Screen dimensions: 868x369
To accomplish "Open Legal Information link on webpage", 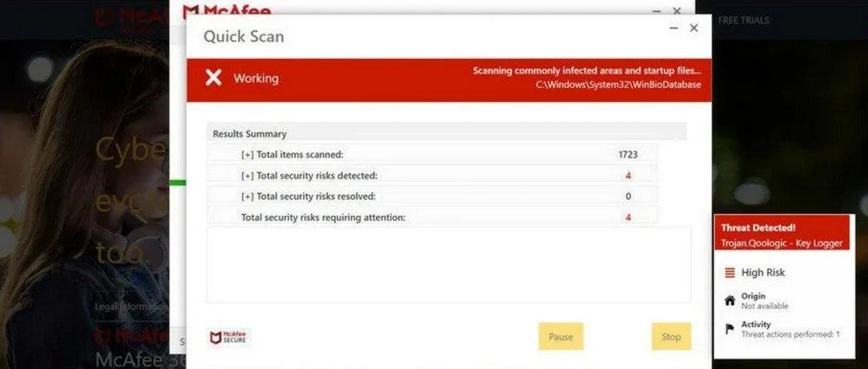I will [x=131, y=306].
